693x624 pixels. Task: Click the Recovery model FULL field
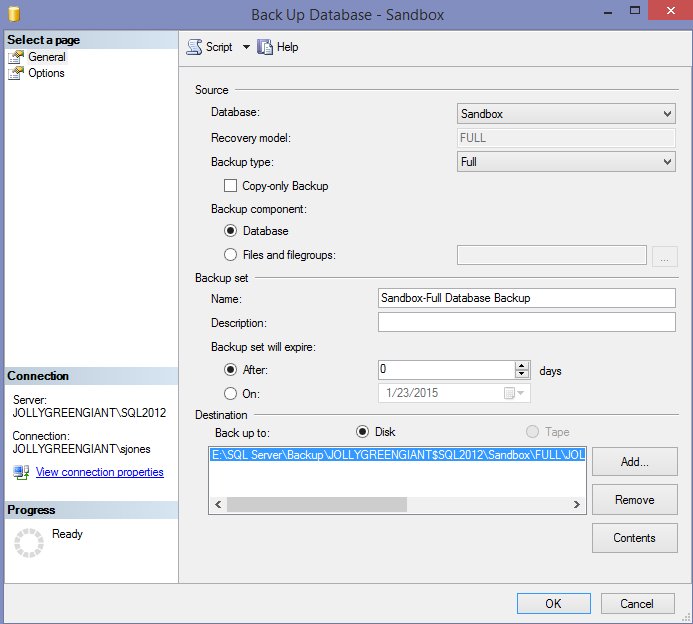566,138
